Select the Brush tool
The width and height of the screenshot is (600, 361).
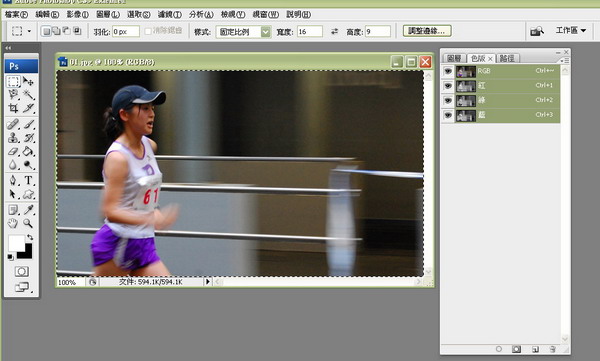[x=28, y=124]
